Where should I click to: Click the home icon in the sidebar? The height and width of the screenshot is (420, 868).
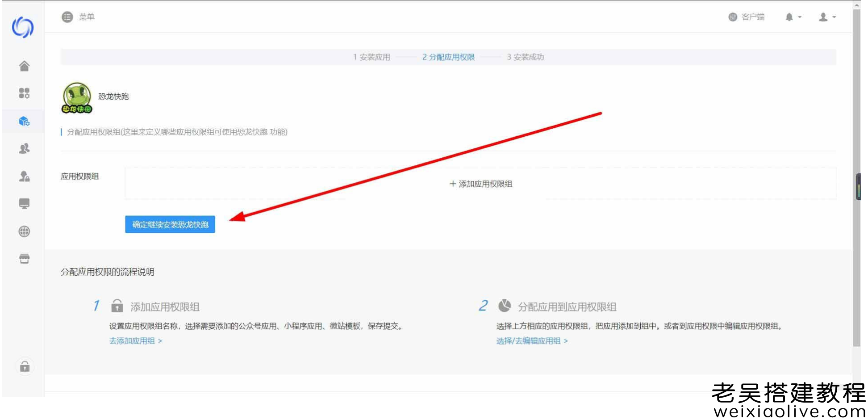pyautogui.click(x=25, y=66)
